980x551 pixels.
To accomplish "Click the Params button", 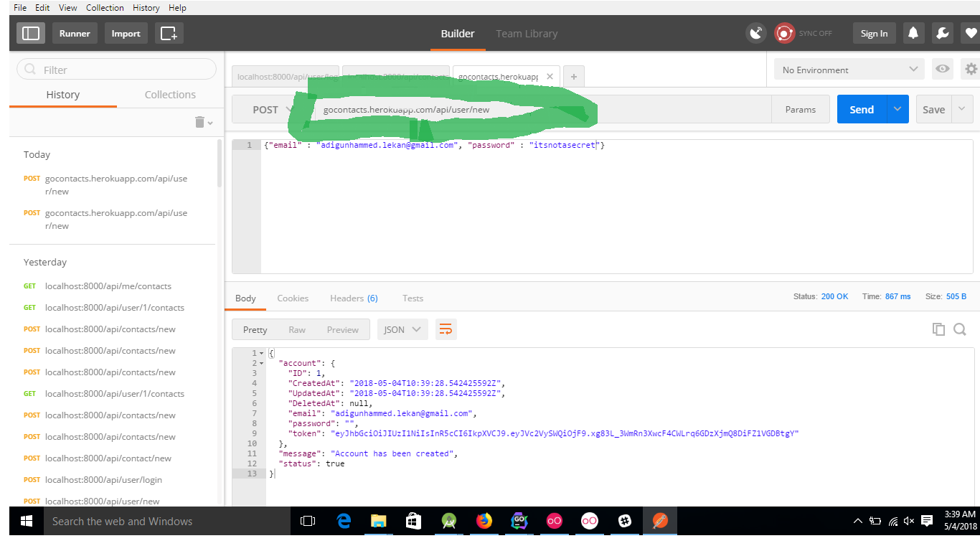I will coord(801,110).
